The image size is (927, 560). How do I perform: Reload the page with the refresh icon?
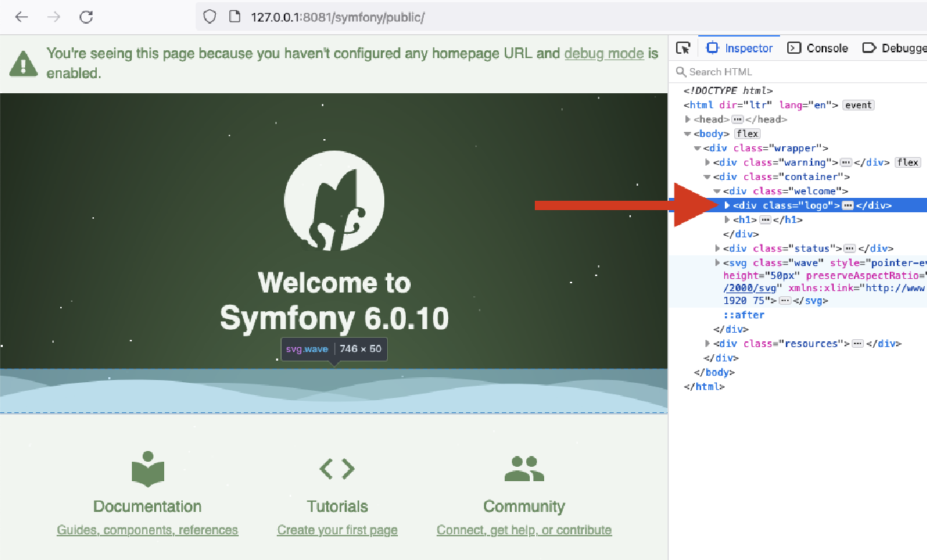[x=86, y=17]
